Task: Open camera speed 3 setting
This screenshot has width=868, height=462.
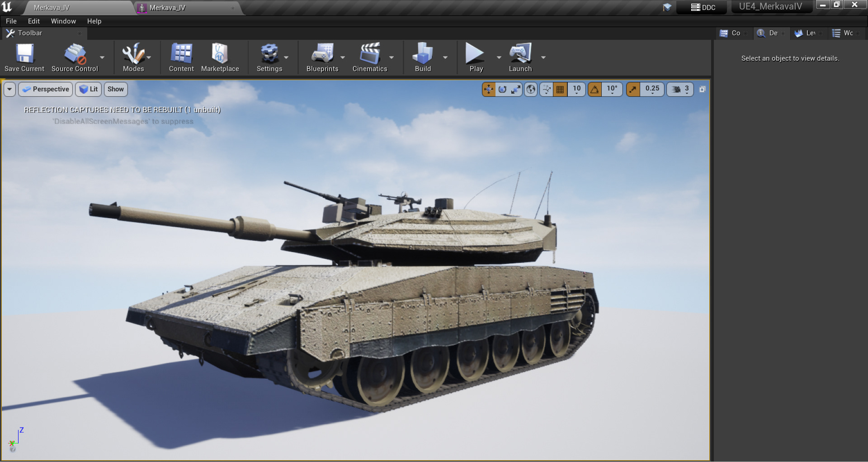Action: click(x=680, y=90)
